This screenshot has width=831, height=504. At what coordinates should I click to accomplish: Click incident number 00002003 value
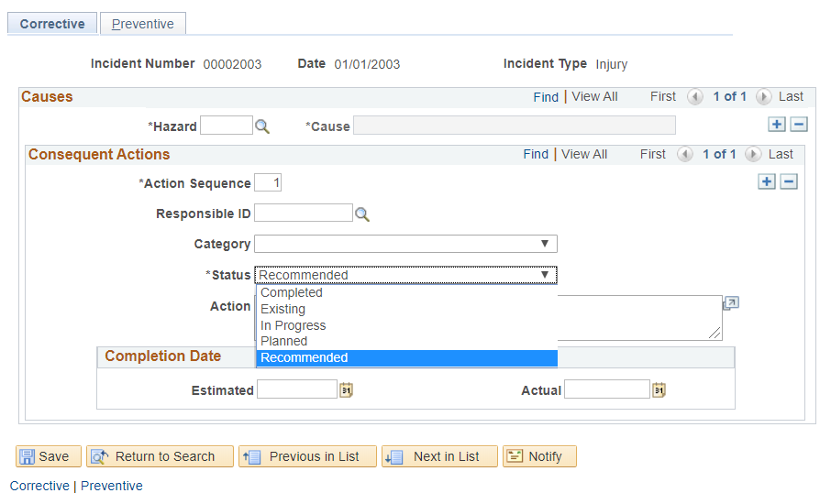pos(232,64)
